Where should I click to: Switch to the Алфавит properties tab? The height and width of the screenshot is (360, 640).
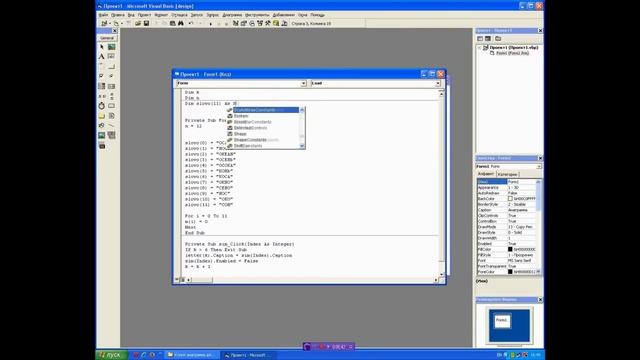pyautogui.click(x=486, y=174)
